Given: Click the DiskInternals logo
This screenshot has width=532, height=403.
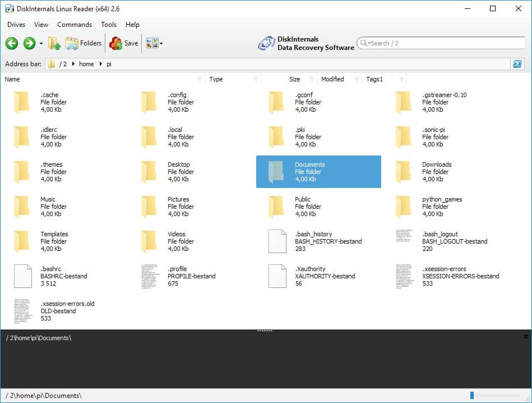Looking at the screenshot, I should click(x=266, y=43).
